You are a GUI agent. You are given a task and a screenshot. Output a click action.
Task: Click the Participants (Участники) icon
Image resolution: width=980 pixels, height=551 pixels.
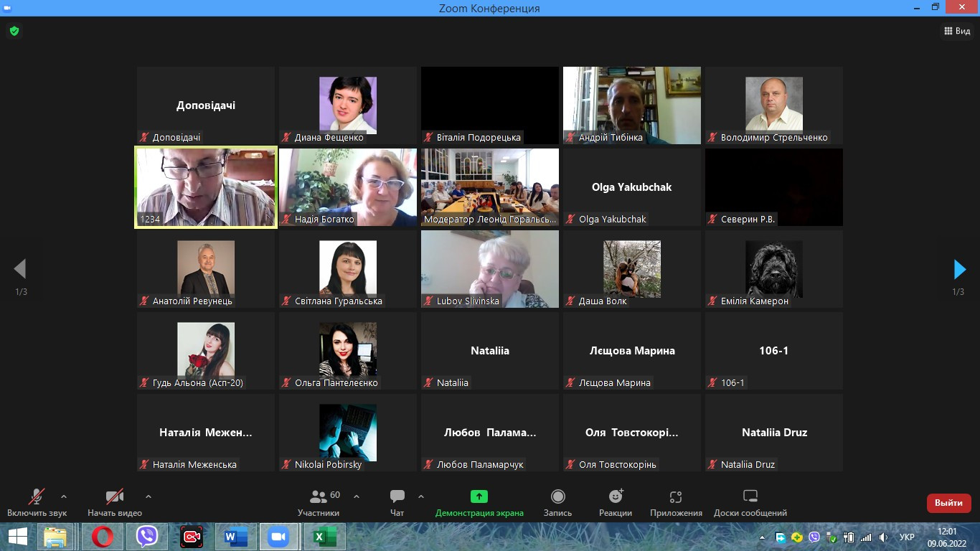(318, 496)
